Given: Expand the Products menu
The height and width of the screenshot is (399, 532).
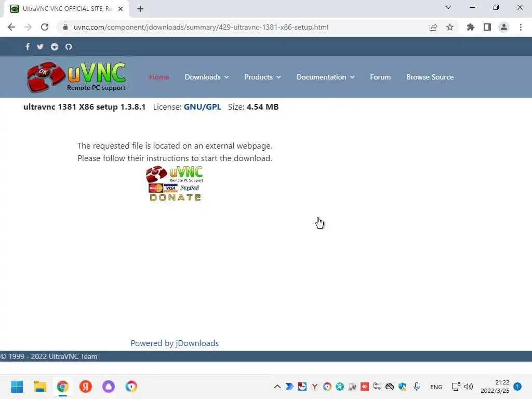Looking at the screenshot, I should click(x=262, y=77).
